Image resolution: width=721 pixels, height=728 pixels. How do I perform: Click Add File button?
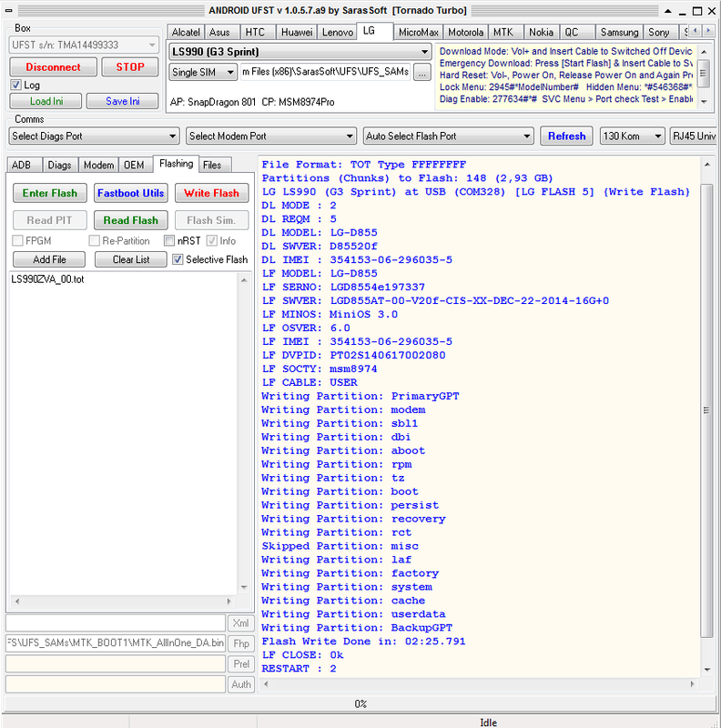(49, 259)
